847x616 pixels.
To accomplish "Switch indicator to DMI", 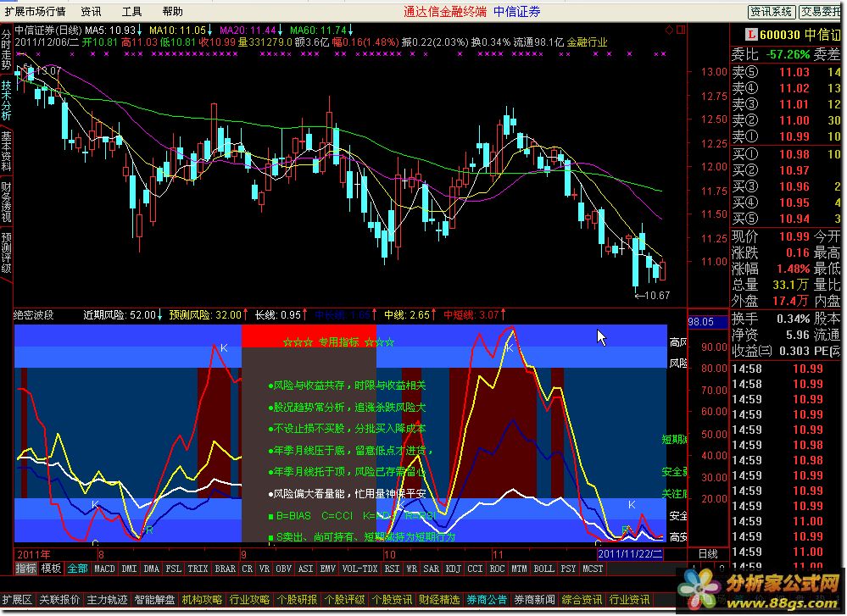I will 129,569.
